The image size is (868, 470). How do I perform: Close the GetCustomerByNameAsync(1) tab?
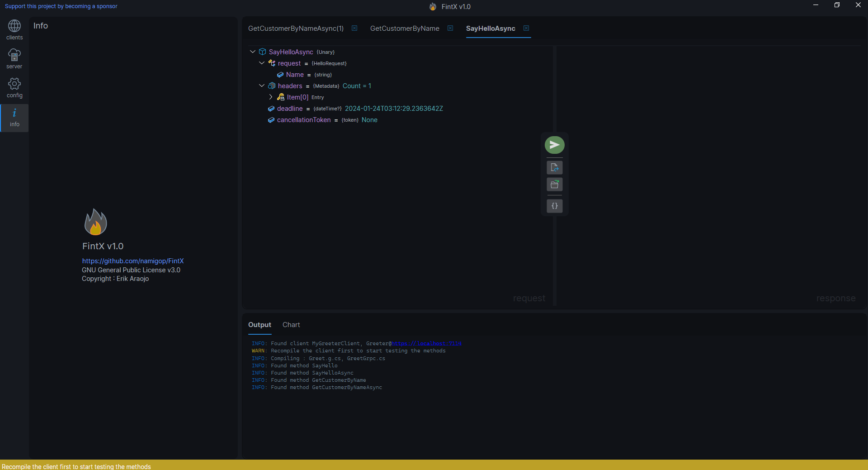tap(354, 28)
